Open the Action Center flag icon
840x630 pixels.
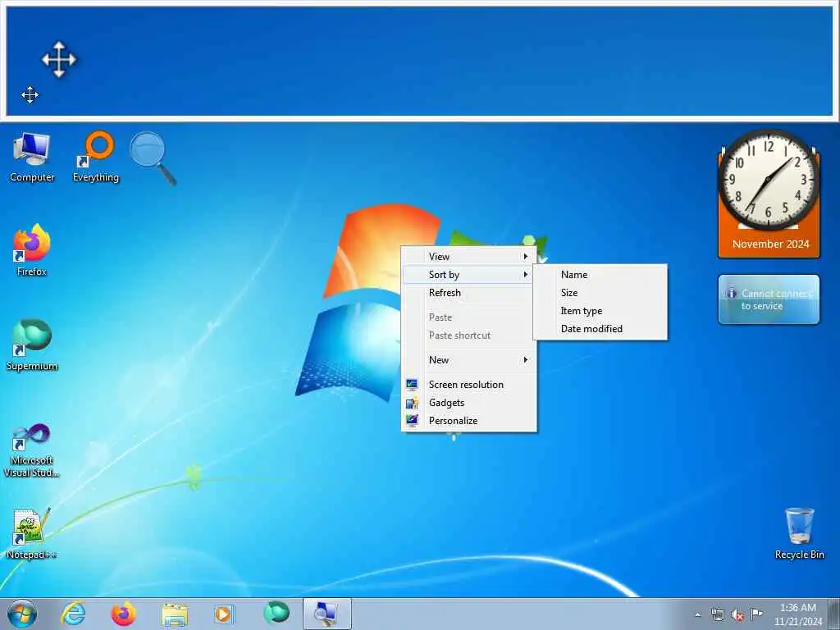tap(756, 614)
